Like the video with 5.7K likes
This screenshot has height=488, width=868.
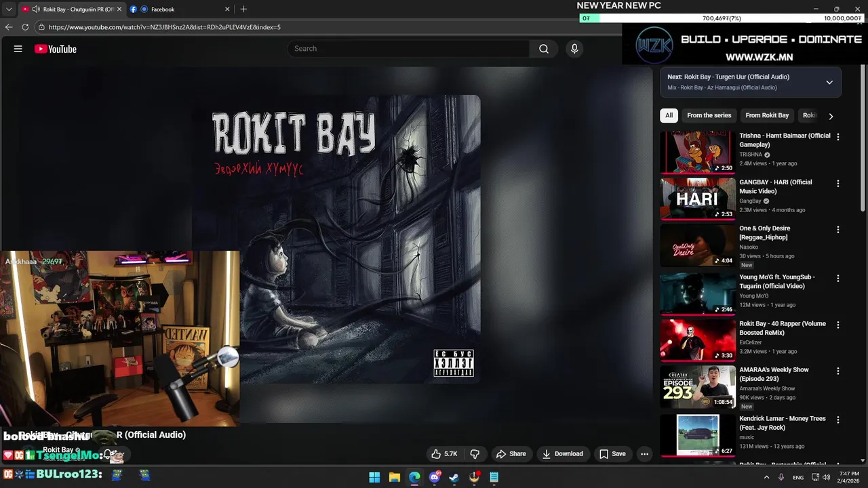click(444, 454)
